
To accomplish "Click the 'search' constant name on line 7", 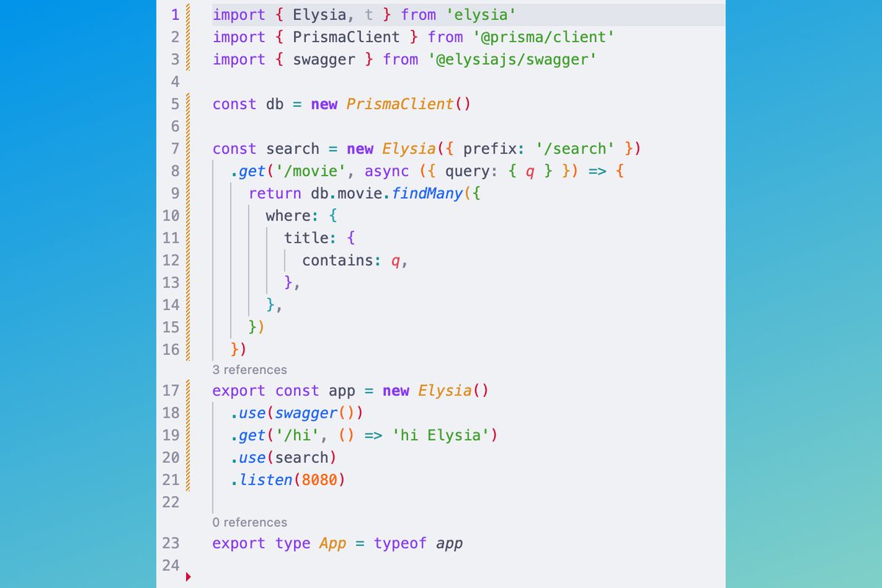I will pyautogui.click(x=293, y=148).
